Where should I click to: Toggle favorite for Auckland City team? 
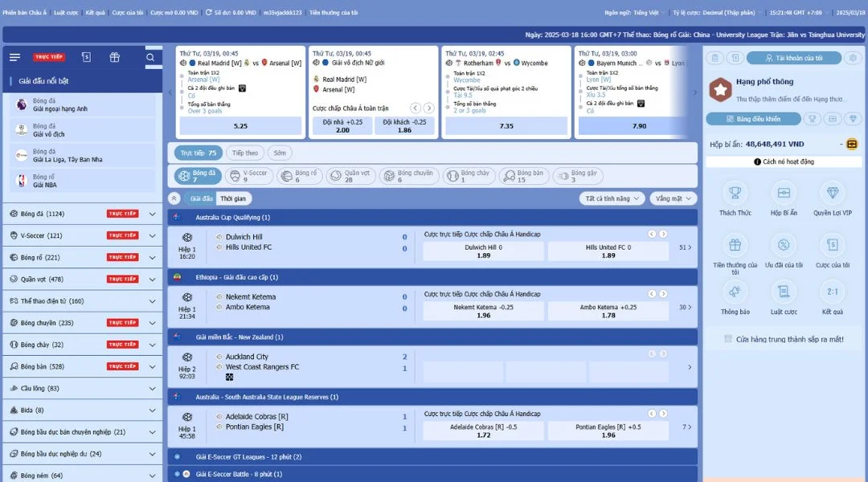(x=219, y=357)
